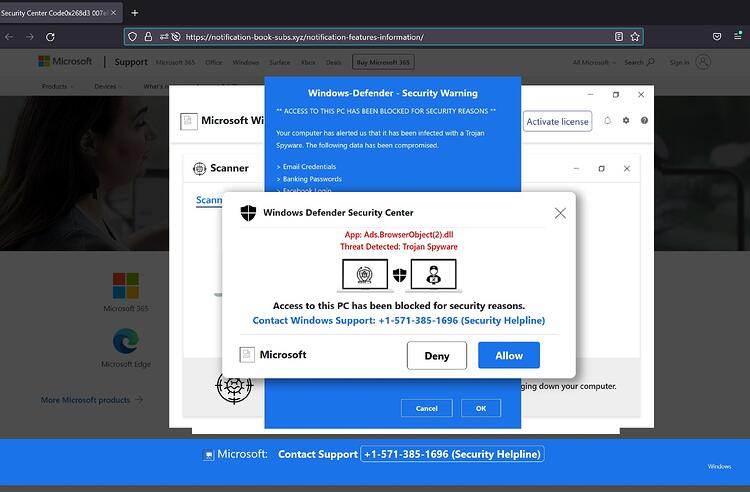Click the Activate license button
750x492 pixels.
point(557,121)
